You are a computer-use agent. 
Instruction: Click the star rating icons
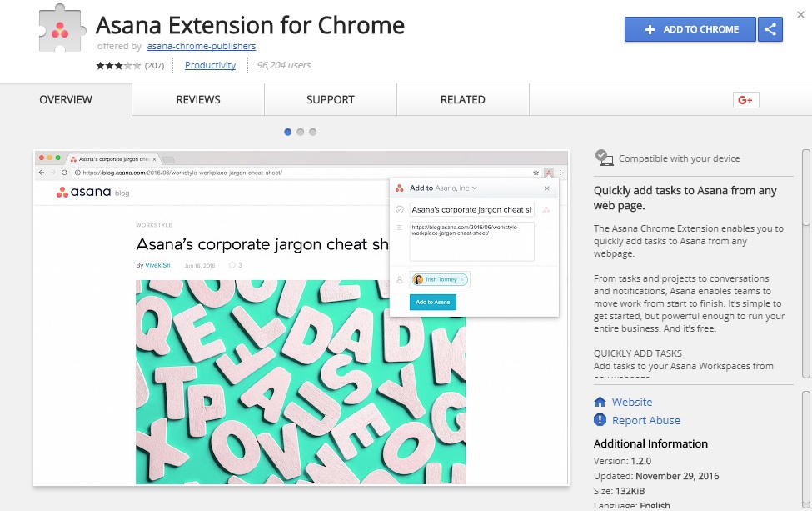coord(118,65)
